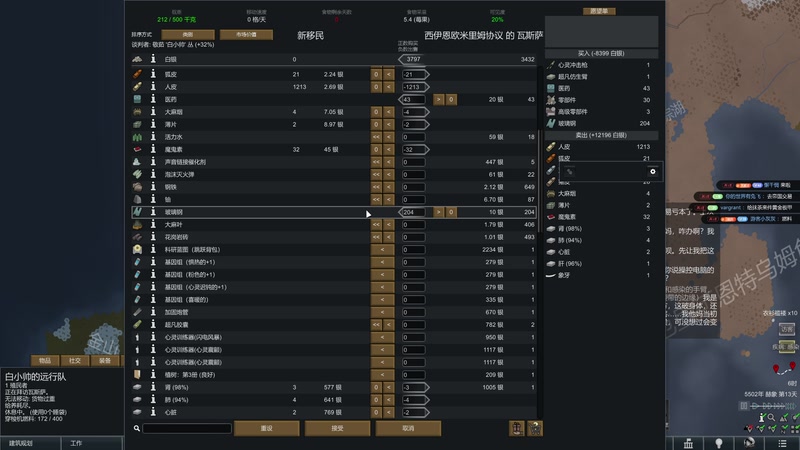
Task: Click the 心灵训练器(闪电风暴) row name
Action: (193, 337)
